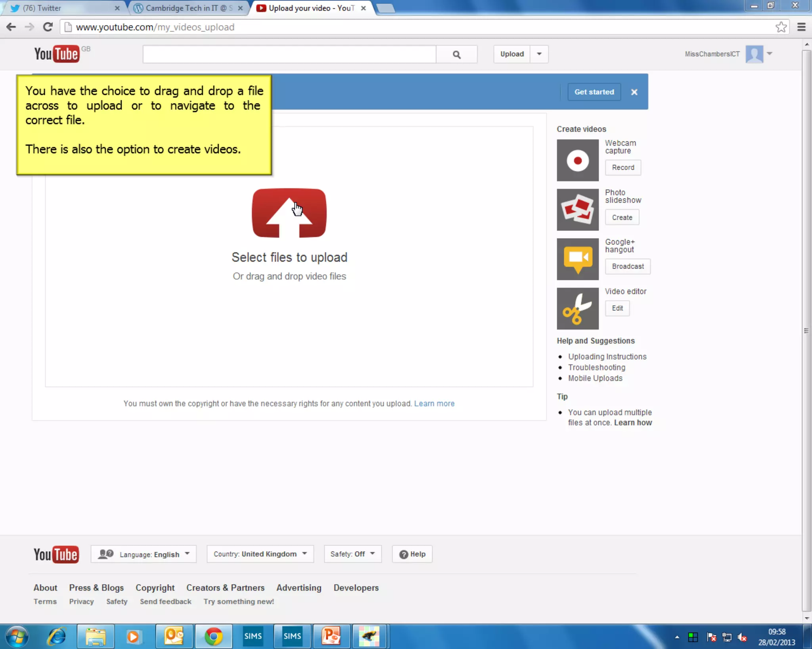The image size is (812, 649).
Task: Click the Photo slideshow icon
Action: click(x=578, y=210)
